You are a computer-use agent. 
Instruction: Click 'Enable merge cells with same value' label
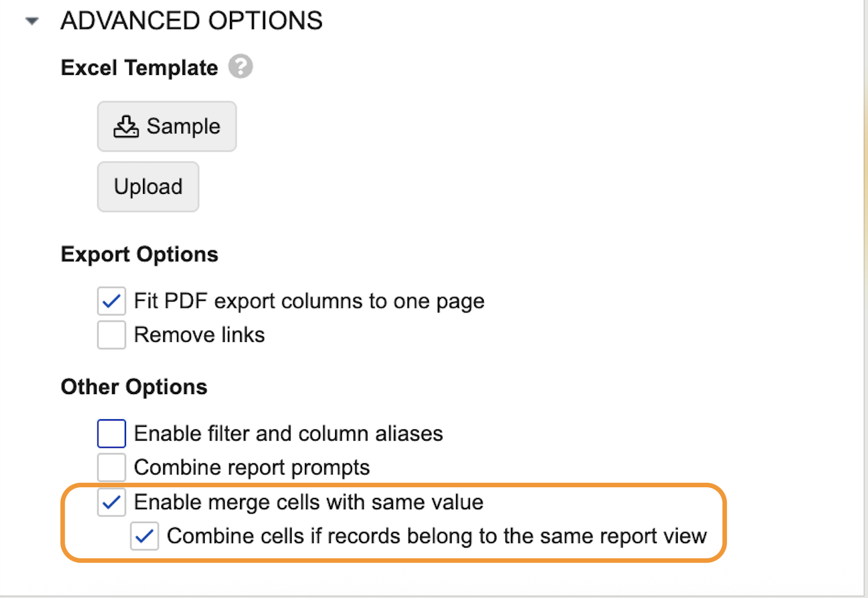[309, 502]
